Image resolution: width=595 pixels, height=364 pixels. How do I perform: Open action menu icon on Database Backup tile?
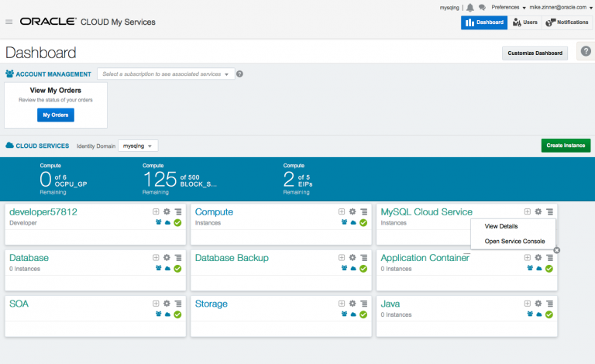pos(364,257)
